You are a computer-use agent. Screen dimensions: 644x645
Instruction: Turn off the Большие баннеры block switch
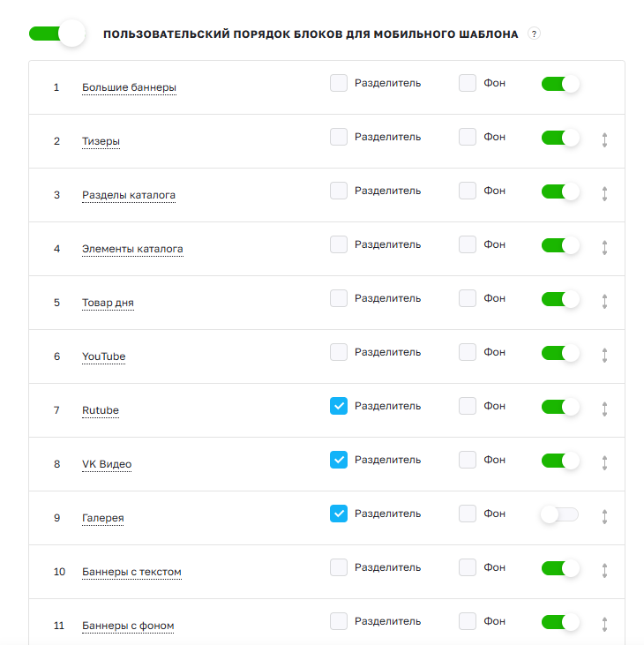click(x=560, y=84)
